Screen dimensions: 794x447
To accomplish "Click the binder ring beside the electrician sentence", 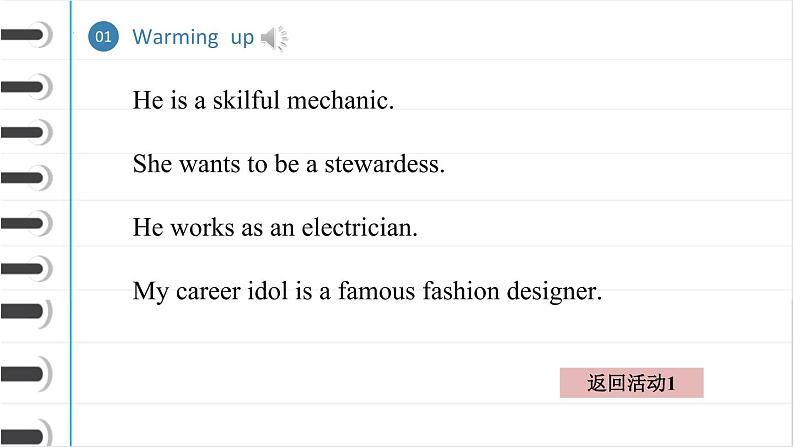I will (x=27, y=223).
